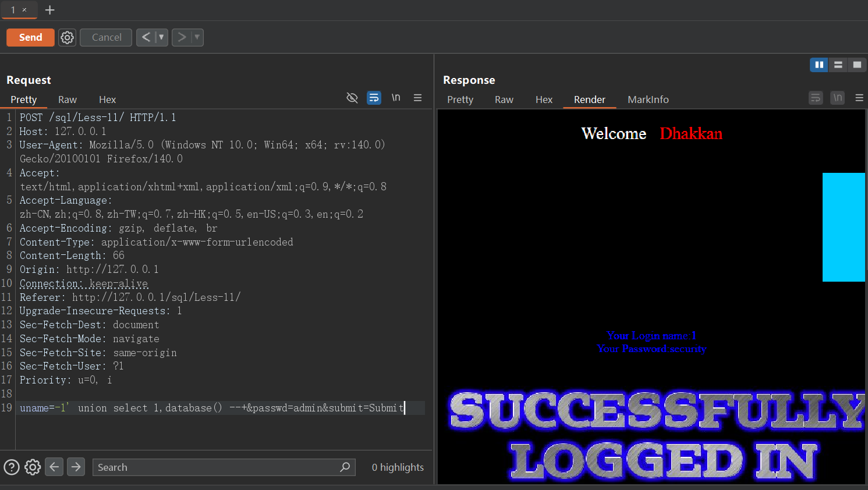Select side-by-side layout view
868x490 pixels.
tap(819, 65)
